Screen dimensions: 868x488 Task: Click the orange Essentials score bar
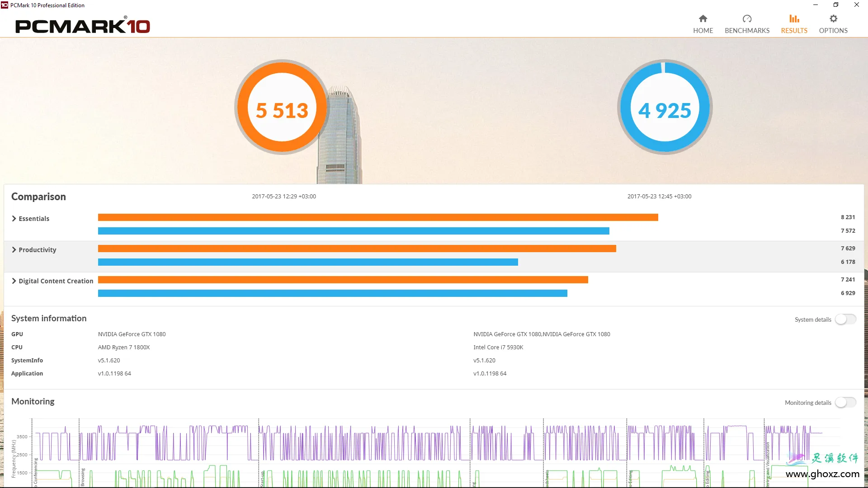[377, 217]
